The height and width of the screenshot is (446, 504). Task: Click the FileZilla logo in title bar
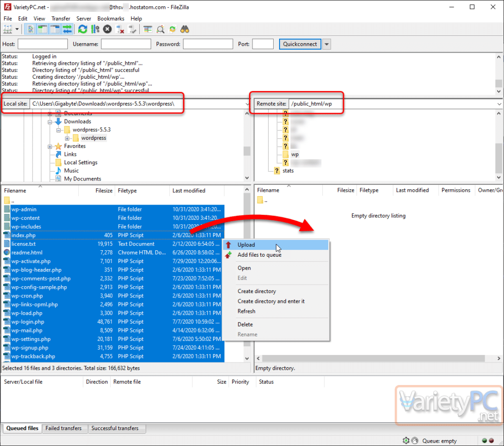click(7, 7)
